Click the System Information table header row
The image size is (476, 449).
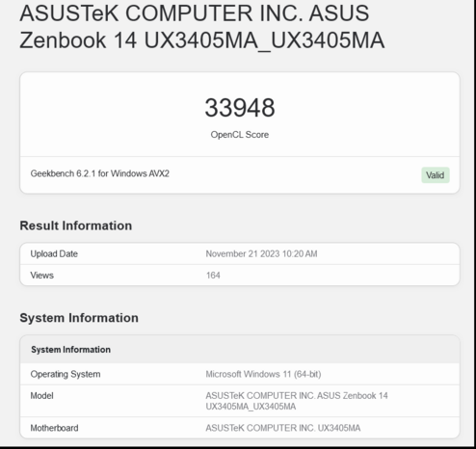(240, 350)
